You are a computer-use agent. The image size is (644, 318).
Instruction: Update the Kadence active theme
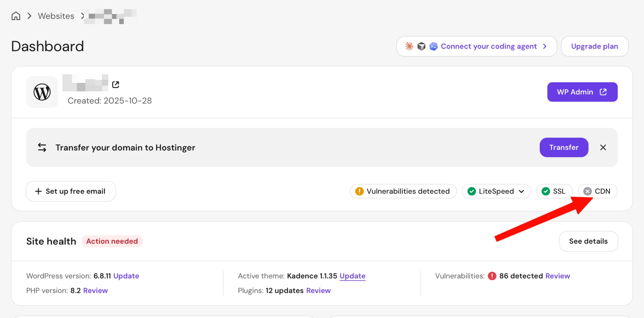pos(353,276)
